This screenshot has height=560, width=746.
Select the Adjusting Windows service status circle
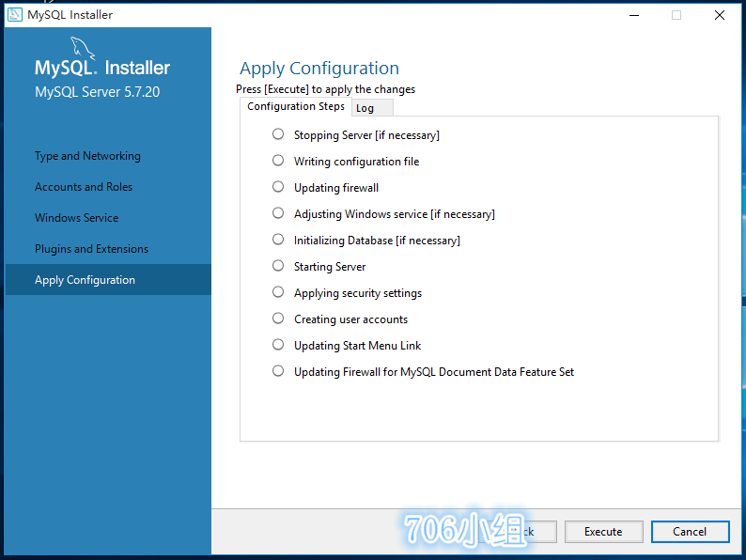pyautogui.click(x=278, y=212)
